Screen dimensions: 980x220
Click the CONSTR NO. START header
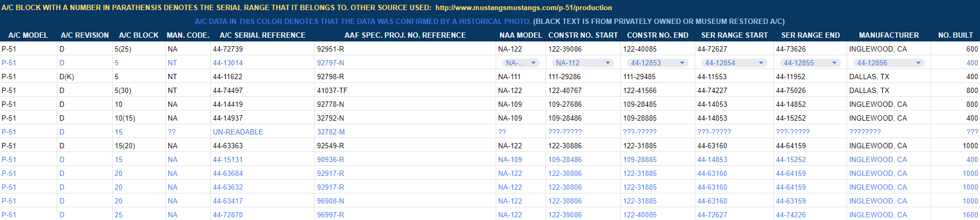(x=583, y=35)
